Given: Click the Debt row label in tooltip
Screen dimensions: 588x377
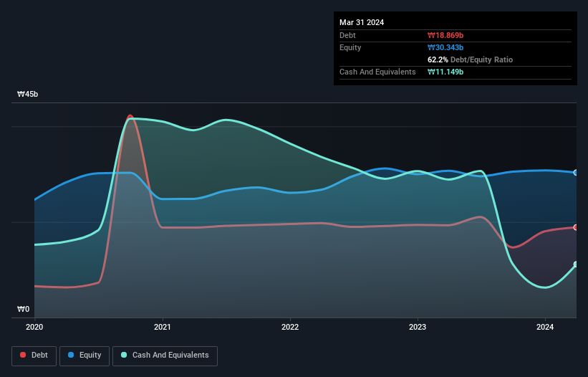Looking at the screenshot, I should [x=347, y=35].
